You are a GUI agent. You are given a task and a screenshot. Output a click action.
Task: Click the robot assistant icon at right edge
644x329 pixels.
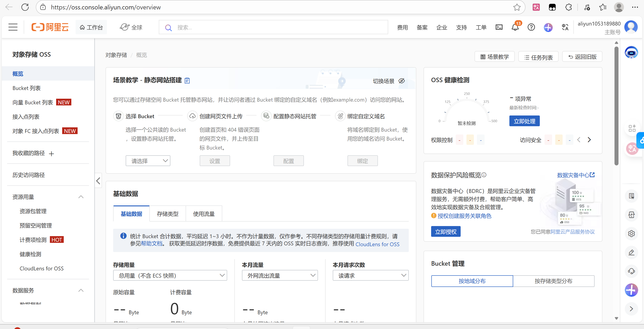pyautogui.click(x=631, y=52)
